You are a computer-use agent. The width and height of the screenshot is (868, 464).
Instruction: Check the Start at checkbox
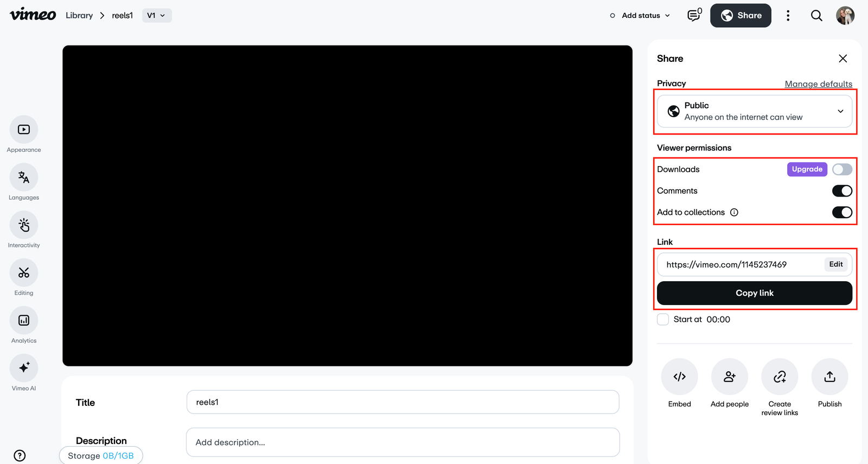click(663, 319)
